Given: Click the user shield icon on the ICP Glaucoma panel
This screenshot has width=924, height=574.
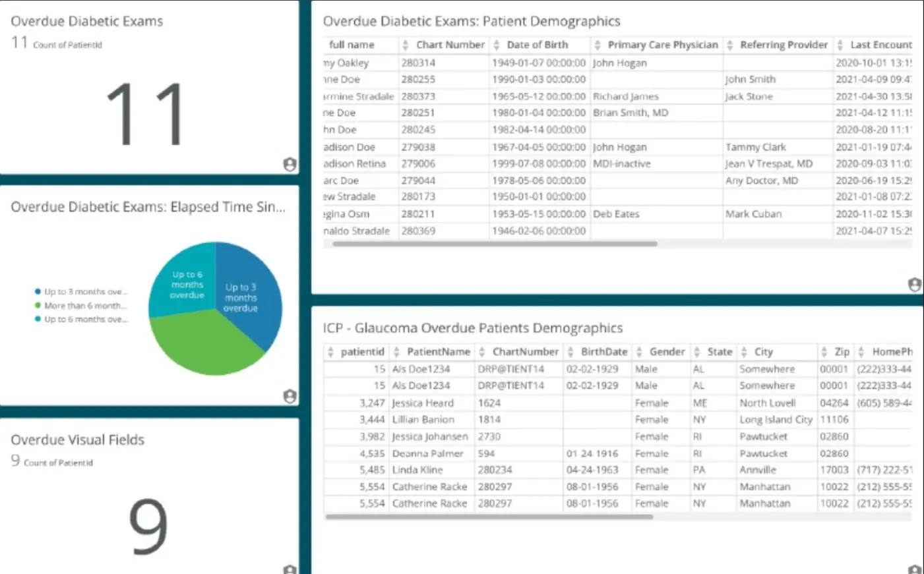Looking at the screenshot, I should tap(915, 569).
